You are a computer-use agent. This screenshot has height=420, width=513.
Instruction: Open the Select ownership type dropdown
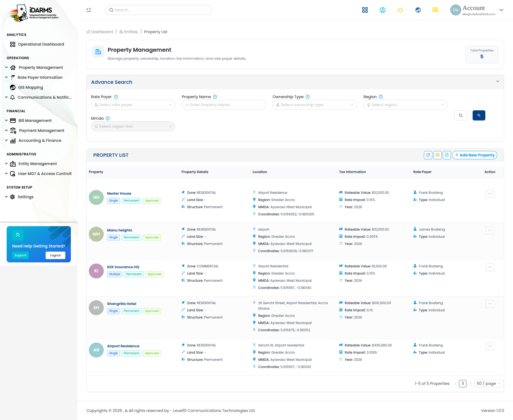pyautogui.click(x=315, y=105)
